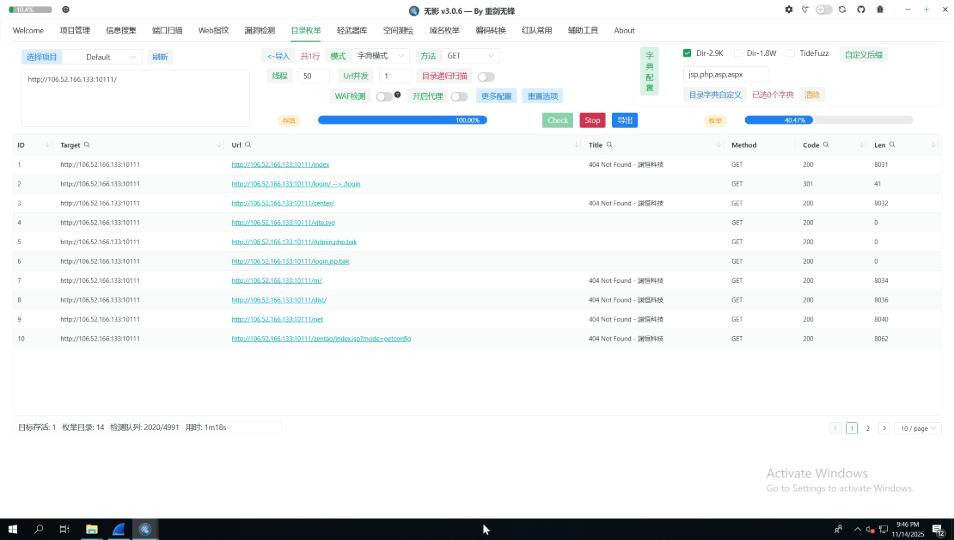The image size is (954, 540).
Task: Click the 线程 thread count input field
Action: click(313, 76)
